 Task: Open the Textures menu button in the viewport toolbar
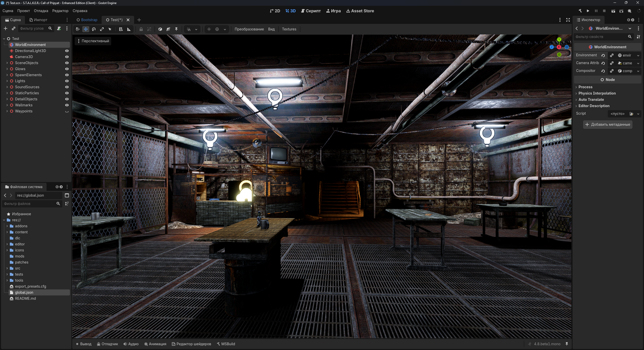[x=289, y=29]
